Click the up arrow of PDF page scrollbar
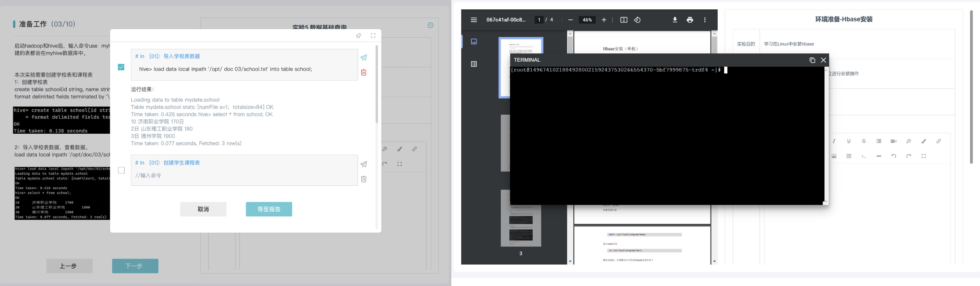 [x=714, y=34]
